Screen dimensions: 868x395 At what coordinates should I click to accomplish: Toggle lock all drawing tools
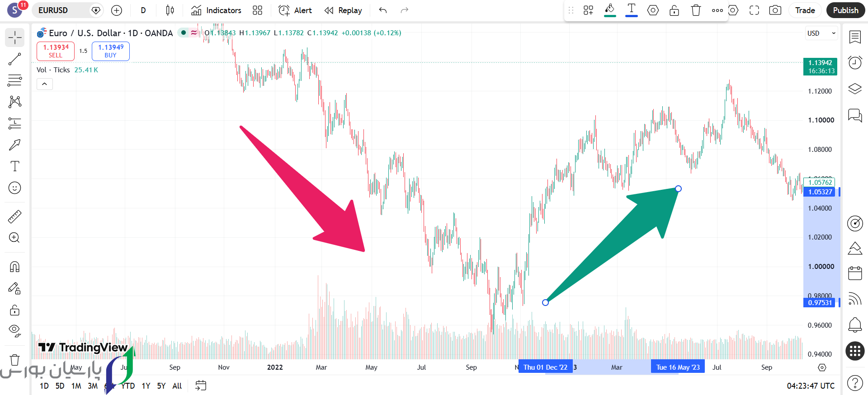click(14, 310)
